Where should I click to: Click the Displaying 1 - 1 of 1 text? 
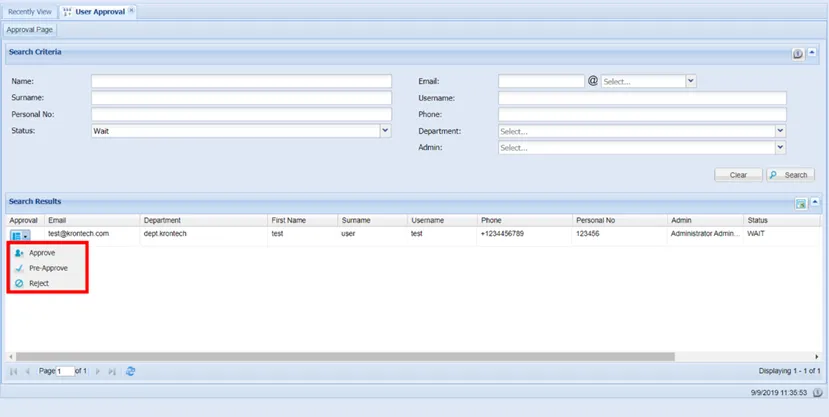(789, 371)
